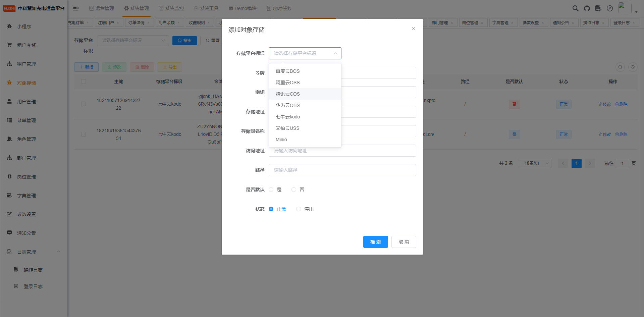Choose 腾讯云COS from the dropdown list
This screenshot has height=317, width=644.
[x=305, y=94]
